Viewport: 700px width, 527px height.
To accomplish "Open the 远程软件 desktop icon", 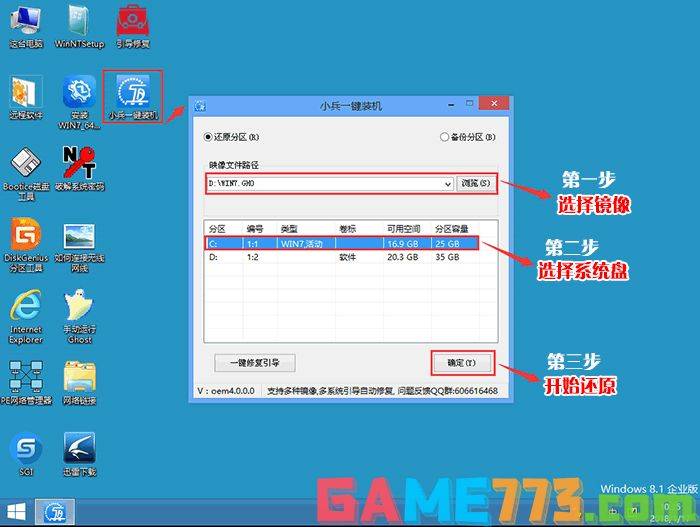I will (x=26, y=98).
